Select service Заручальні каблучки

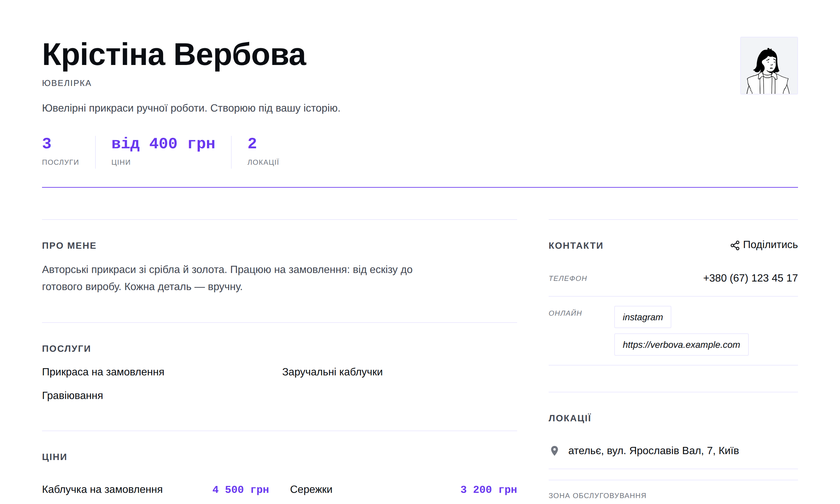332,372
